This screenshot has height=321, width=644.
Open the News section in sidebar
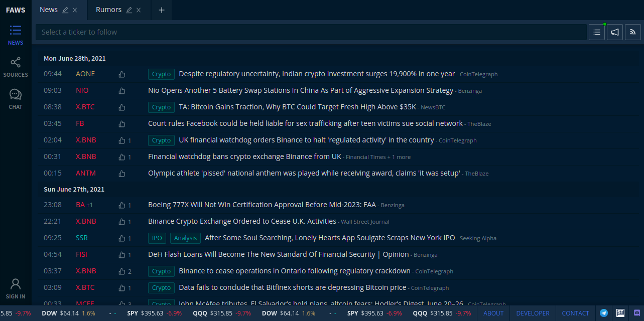click(16, 35)
